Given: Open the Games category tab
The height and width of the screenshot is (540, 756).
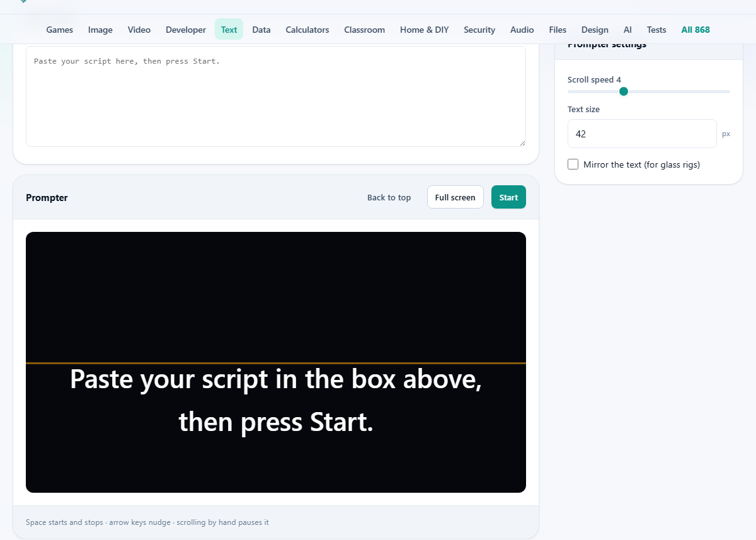Looking at the screenshot, I should click(x=60, y=30).
